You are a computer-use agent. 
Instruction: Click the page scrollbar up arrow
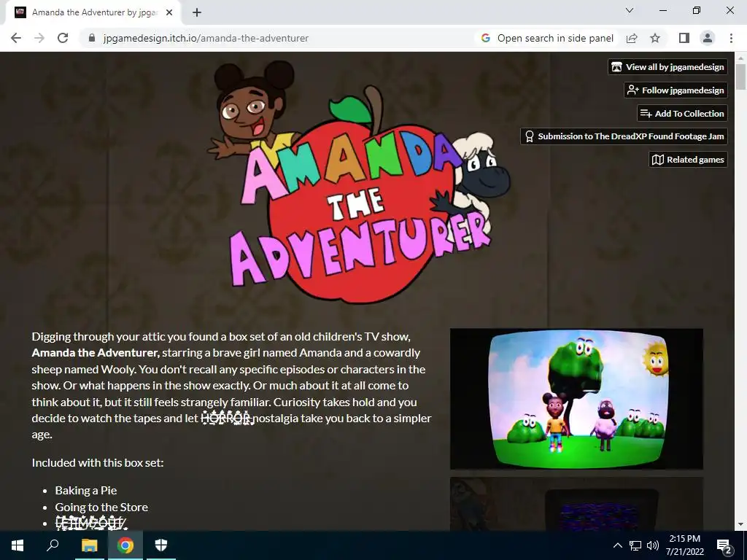point(741,58)
